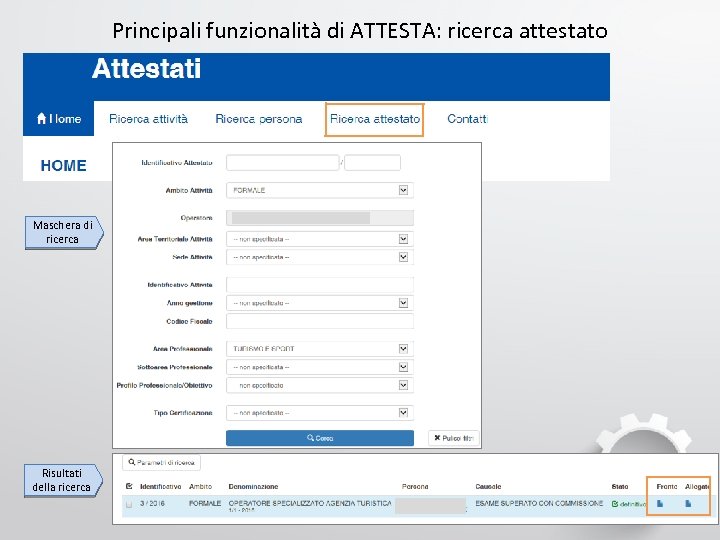Expand the Tipo Certificazione dropdown

click(320, 413)
